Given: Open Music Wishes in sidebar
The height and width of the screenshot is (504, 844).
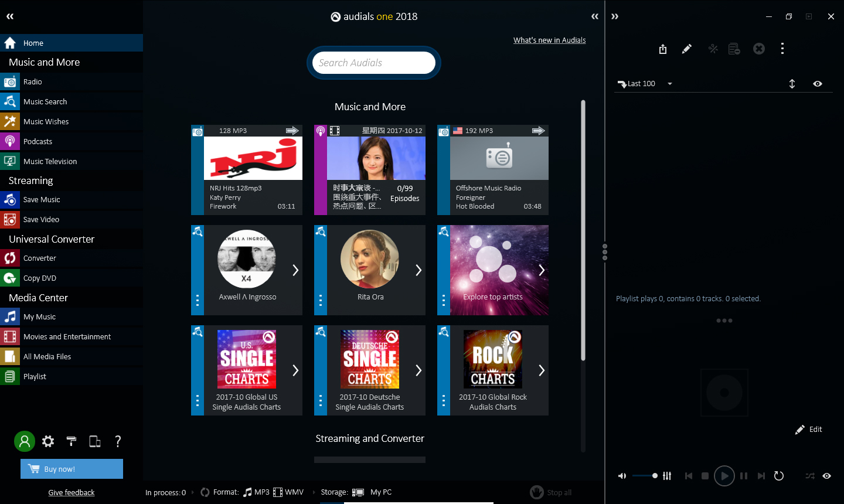Looking at the screenshot, I should point(72,122).
